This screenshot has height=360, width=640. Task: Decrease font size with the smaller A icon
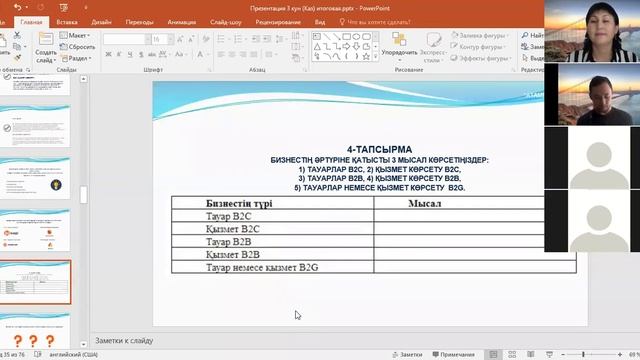(191, 39)
